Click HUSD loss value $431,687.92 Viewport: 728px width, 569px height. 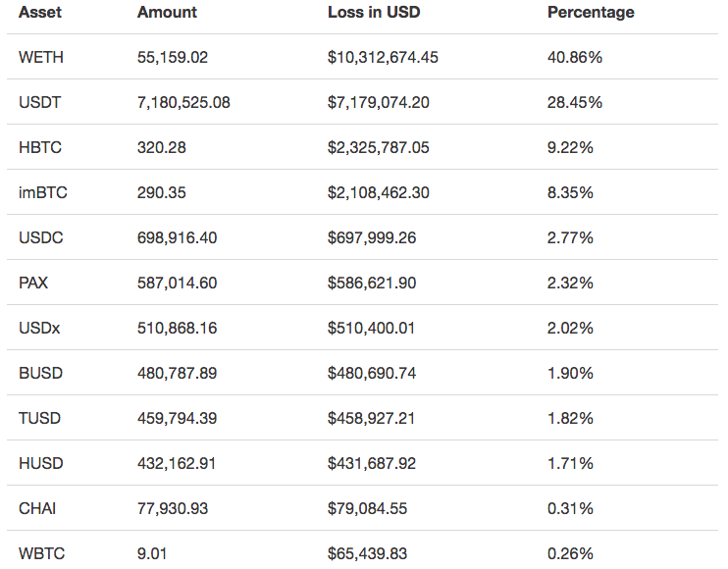point(372,464)
